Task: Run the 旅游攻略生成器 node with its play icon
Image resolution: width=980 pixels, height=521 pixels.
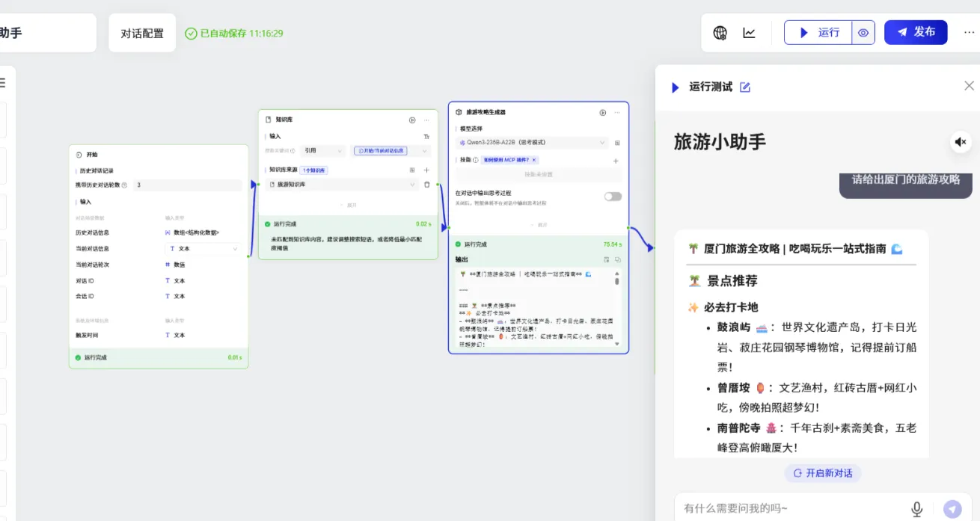Action: pyautogui.click(x=602, y=112)
